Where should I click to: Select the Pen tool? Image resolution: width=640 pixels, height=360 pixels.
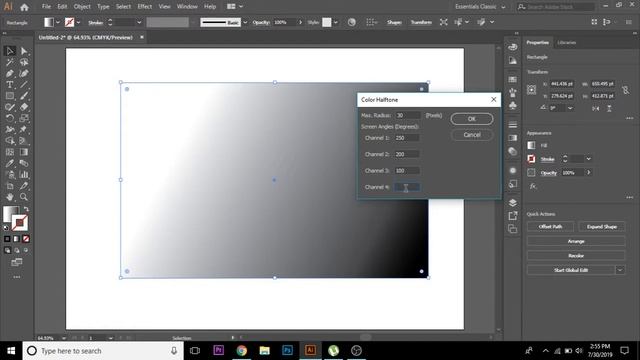click(x=10, y=74)
